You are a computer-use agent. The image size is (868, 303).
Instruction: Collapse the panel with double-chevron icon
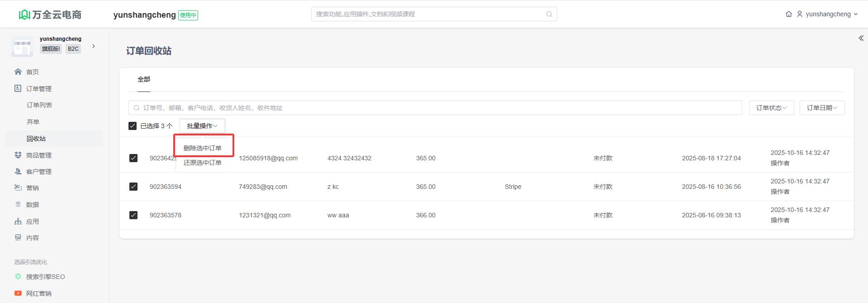tap(861, 38)
